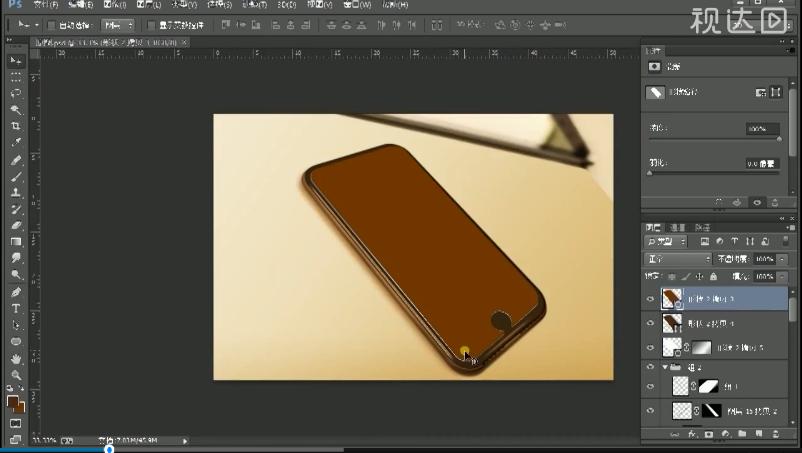Open the File menu
Screen dimensions: 802x453
click(x=46, y=5)
